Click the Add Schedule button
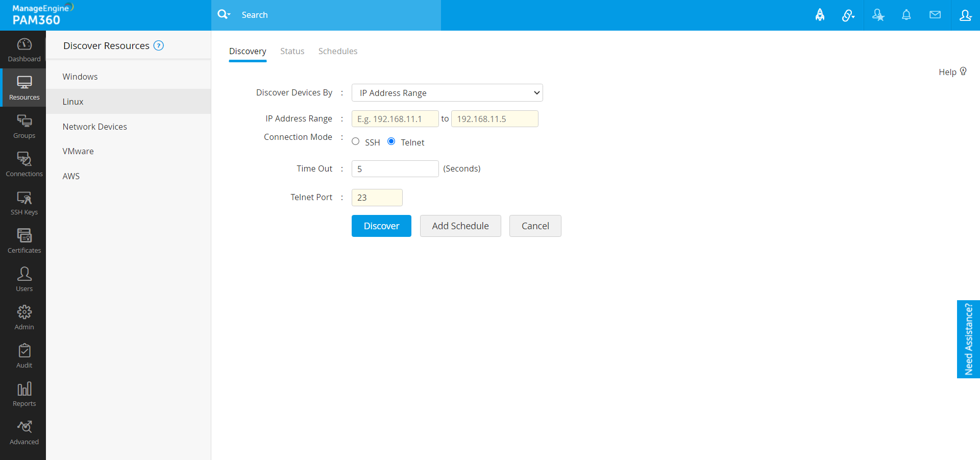The height and width of the screenshot is (460, 980). click(460, 226)
